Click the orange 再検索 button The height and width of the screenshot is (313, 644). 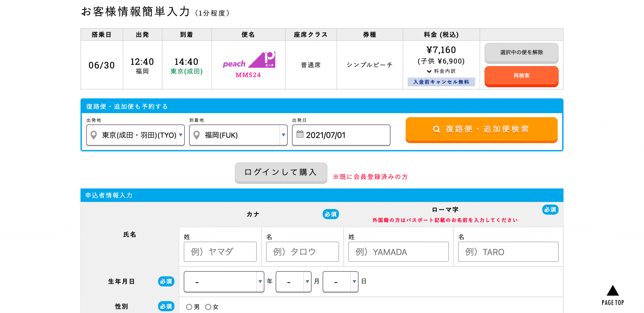click(x=521, y=76)
